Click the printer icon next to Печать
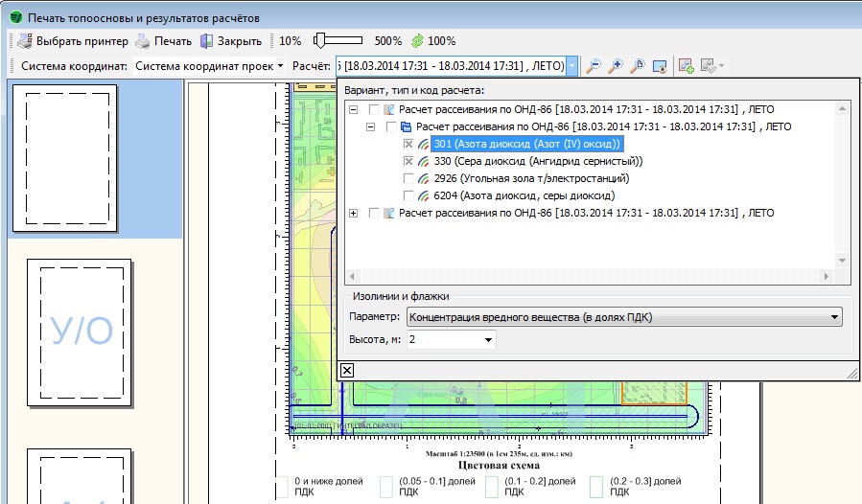The width and height of the screenshot is (862, 504). pos(142,41)
